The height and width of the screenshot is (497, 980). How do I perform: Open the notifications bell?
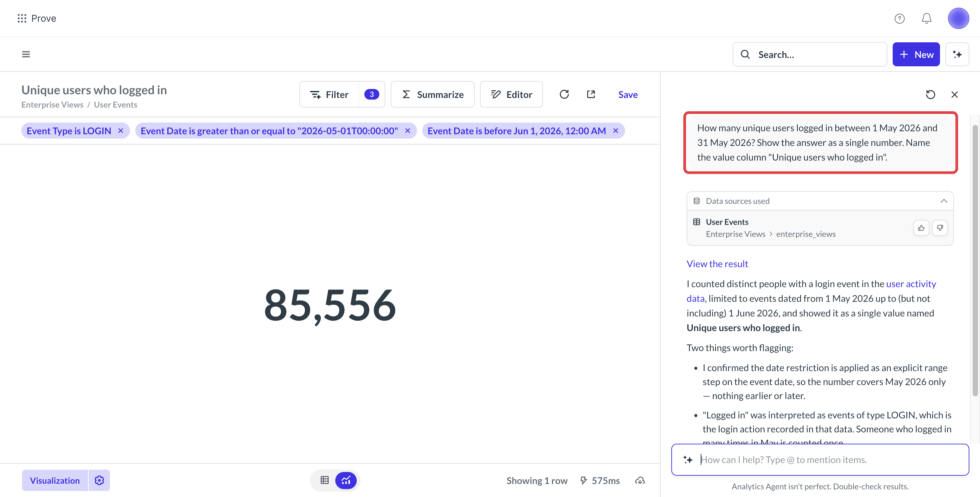pyautogui.click(x=926, y=18)
